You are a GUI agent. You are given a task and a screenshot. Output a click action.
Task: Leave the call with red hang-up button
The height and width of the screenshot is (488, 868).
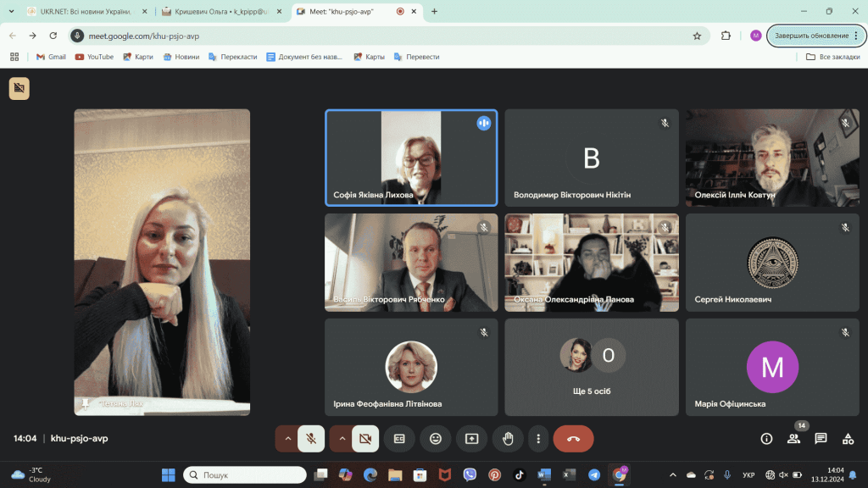coord(573,439)
